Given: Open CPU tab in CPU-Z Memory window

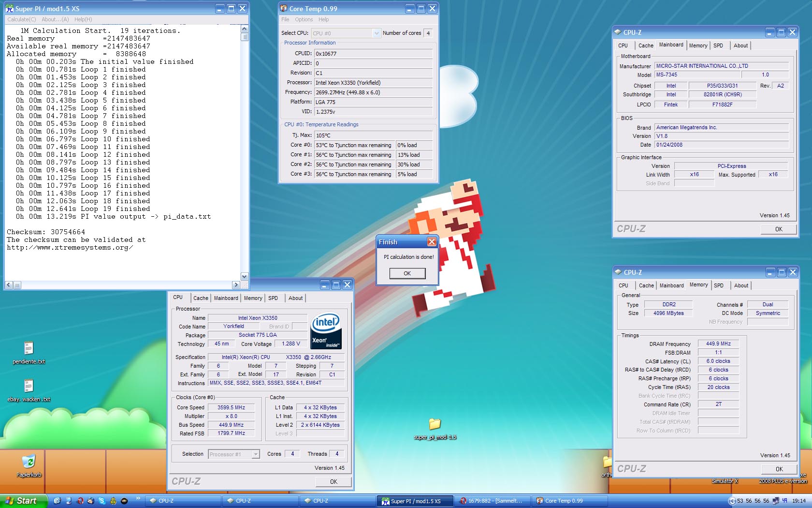Looking at the screenshot, I should 623,285.
